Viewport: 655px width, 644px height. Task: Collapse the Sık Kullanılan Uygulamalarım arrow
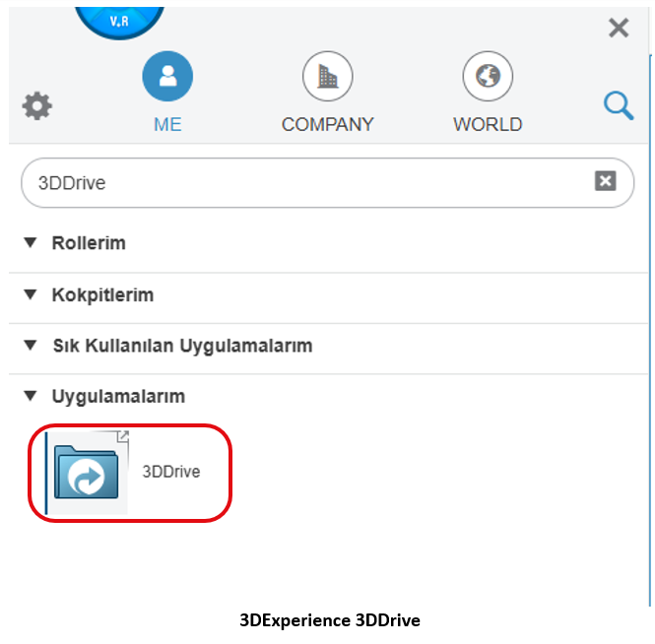[31, 346]
